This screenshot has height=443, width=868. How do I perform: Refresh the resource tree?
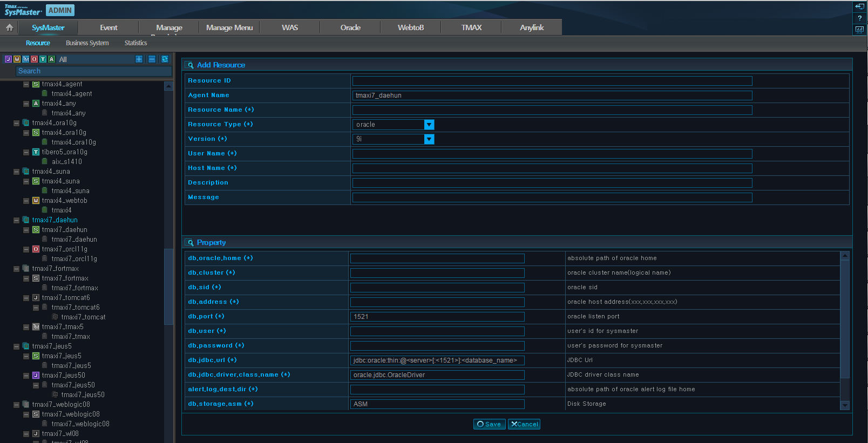(165, 59)
